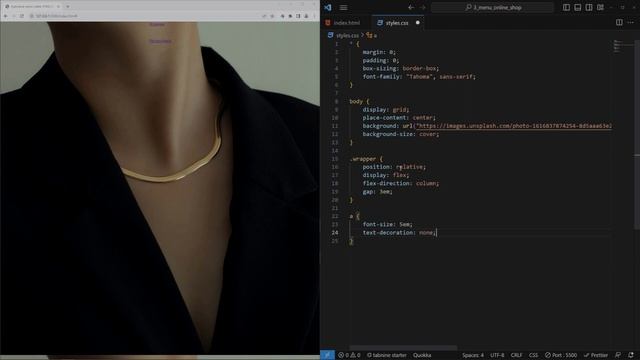This screenshot has height=360, width=640.
Task: Click the 'flex-direction: column;' line
Action: 400,183
